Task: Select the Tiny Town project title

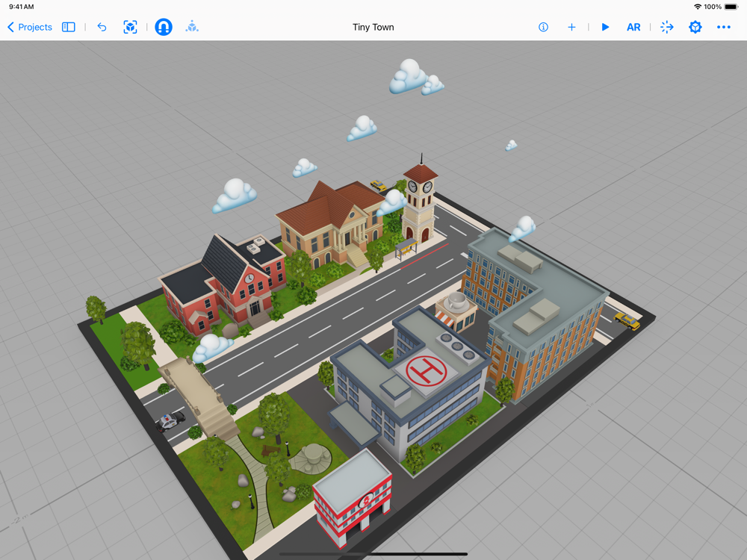Action: [373, 27]
